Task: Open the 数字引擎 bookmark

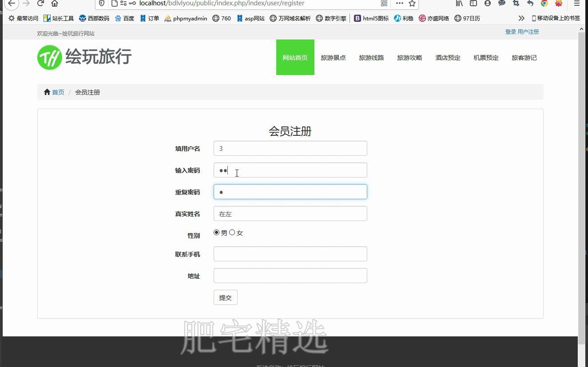Action: [331, 18]
